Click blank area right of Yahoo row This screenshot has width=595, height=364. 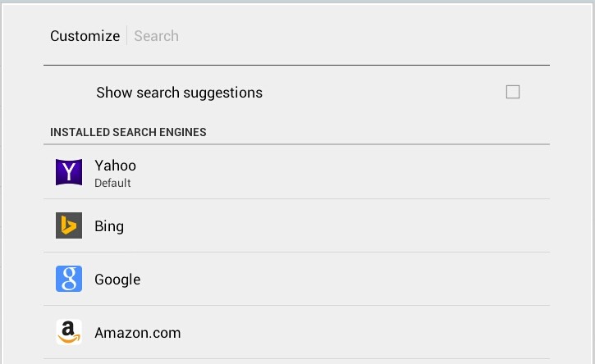click(369, 172)
